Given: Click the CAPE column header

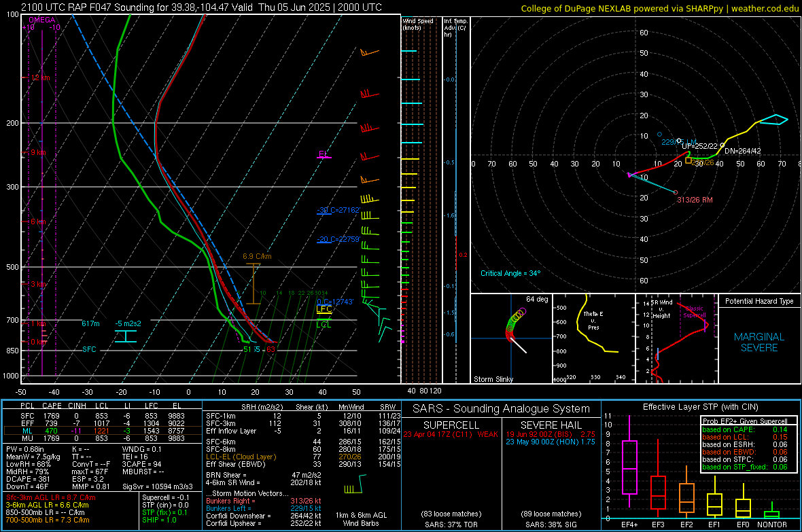Looking at the screenshot, I should 52,406.
